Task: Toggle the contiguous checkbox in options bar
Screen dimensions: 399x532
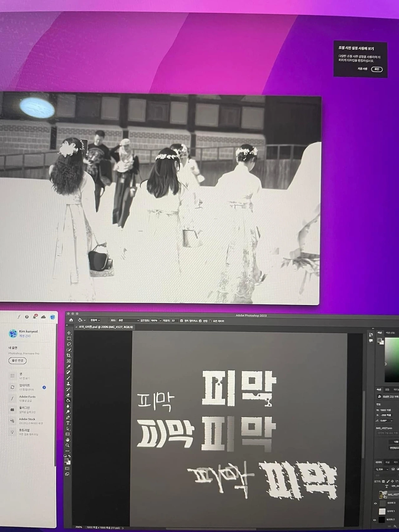Action: click(x=200, y=321)
